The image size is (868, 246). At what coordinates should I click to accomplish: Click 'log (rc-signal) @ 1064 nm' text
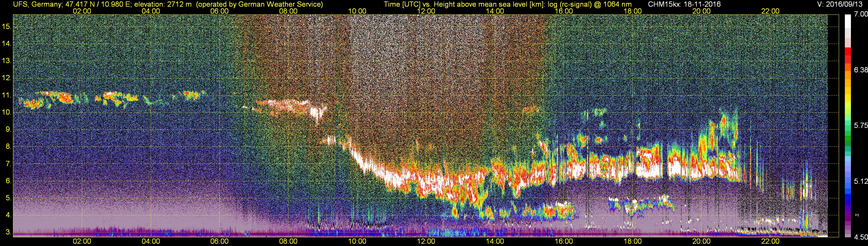pyautogui.click(x=590, y=4)
